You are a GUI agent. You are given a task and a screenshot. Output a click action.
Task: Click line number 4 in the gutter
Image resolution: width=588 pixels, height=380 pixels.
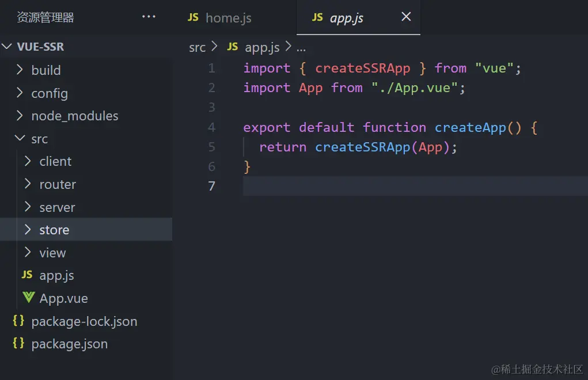[212, 127]
